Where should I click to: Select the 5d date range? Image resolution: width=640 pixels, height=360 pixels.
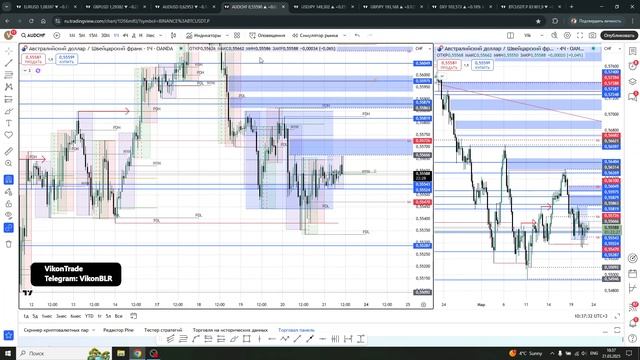36,316
